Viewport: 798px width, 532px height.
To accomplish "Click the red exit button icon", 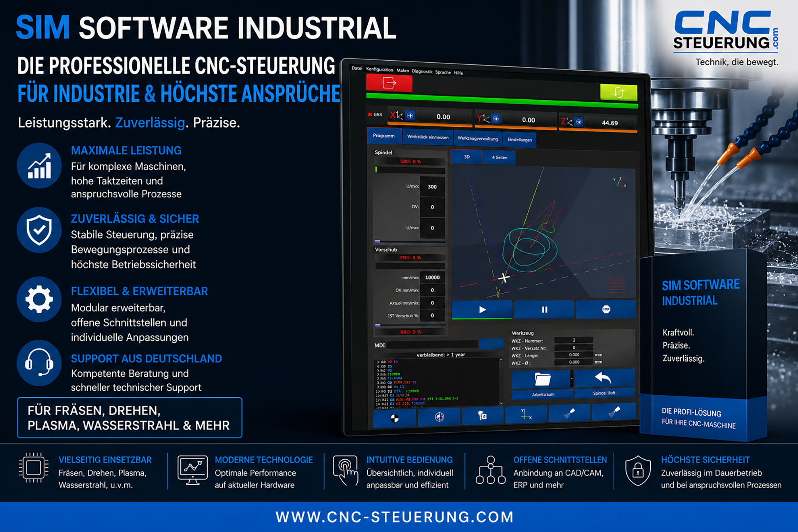I will point(389,83).
